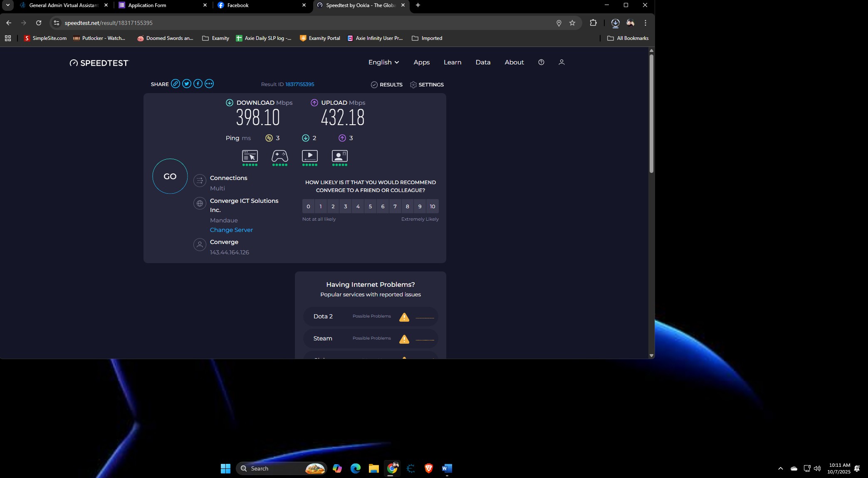Click the video chat quality icon

(x=340, y=156)
